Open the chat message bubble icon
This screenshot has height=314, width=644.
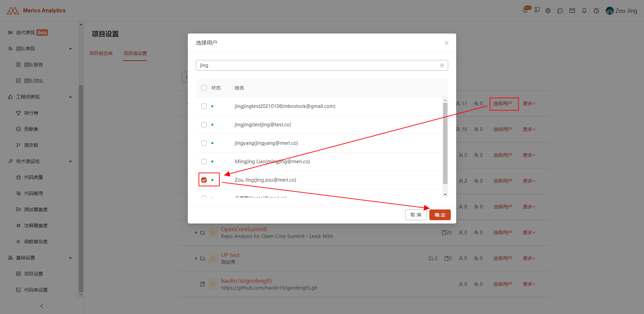560,11
